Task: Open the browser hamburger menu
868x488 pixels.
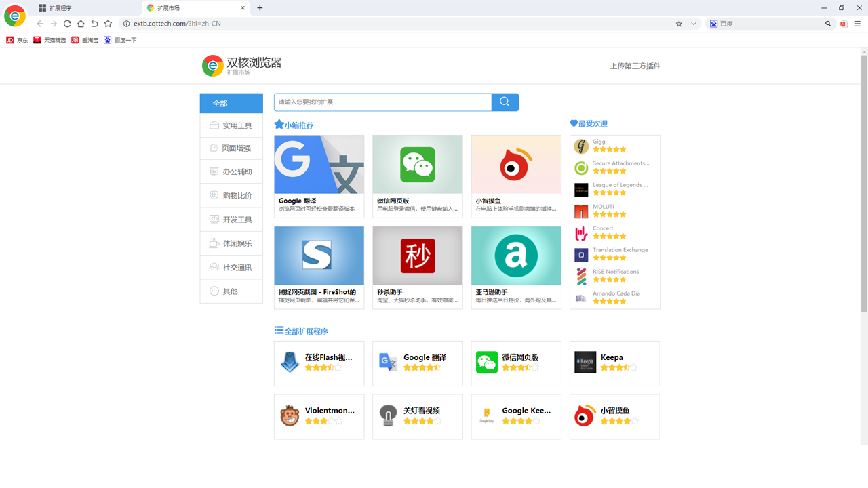Action: coord(857,23)
